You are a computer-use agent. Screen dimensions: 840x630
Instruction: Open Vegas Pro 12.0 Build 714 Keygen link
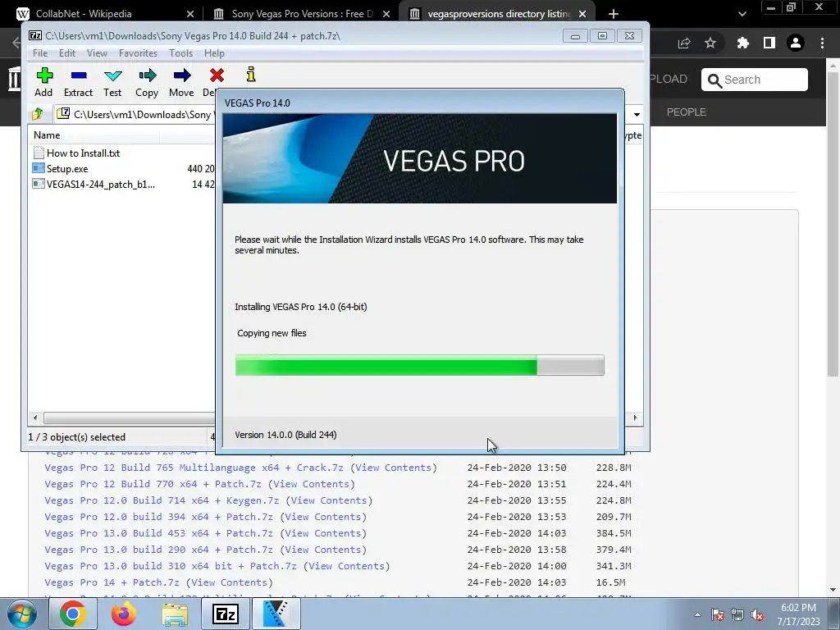pos(162,500)
